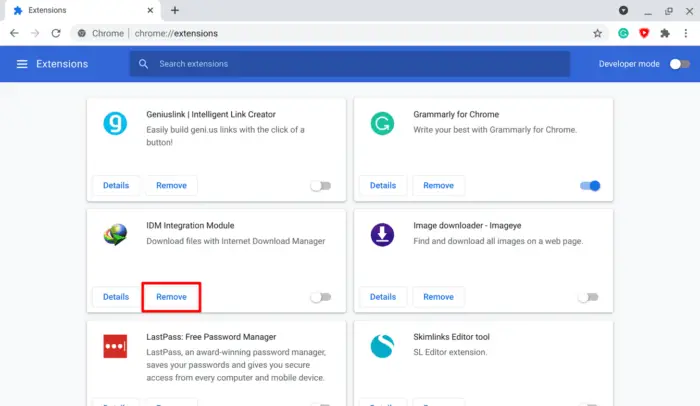The image size is (700, 406).
Task: Remove the Geniuslink extension
Action: point(171,185)
